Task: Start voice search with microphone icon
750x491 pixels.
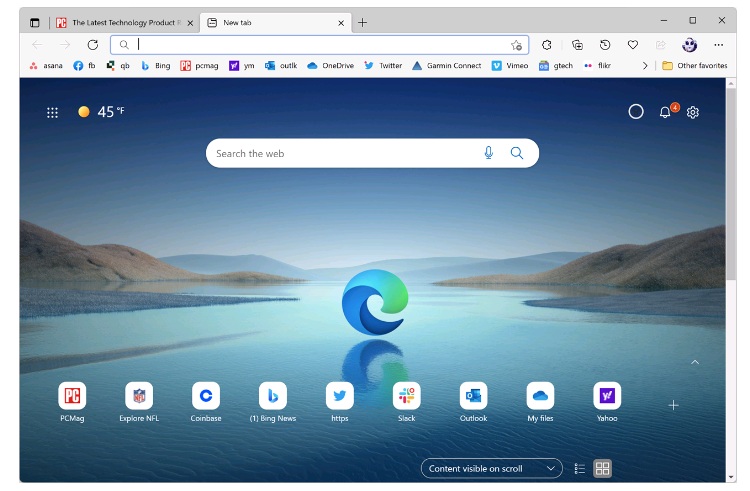Action: click(488, 153)
